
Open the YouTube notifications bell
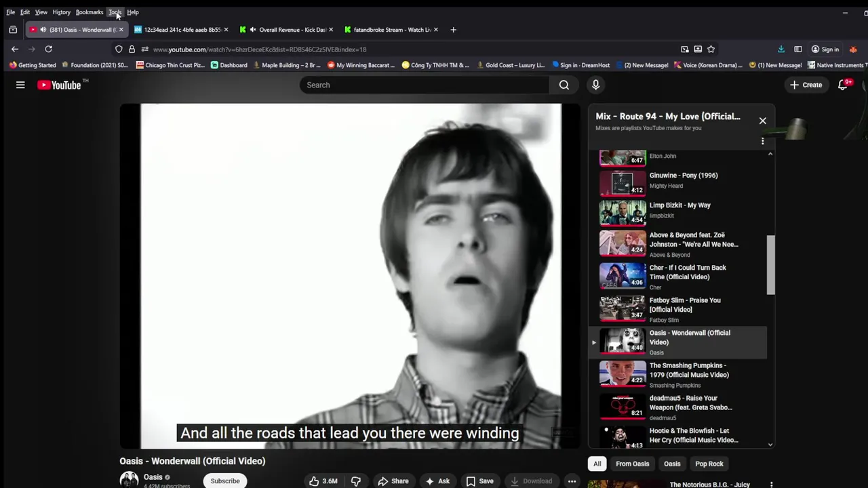click(843, 85)
